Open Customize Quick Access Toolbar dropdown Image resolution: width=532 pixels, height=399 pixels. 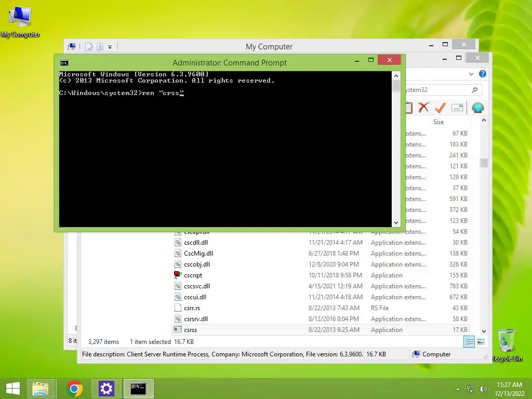click(110, 47)
